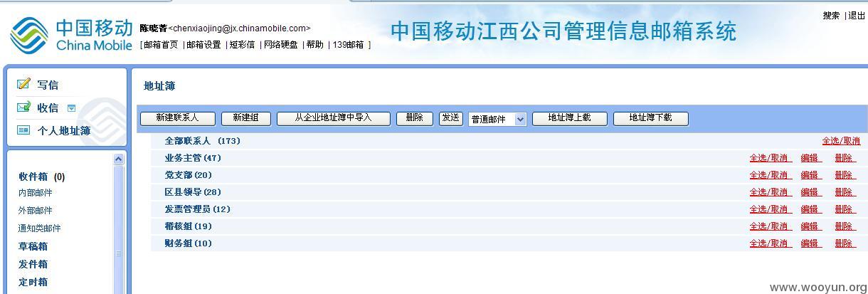This screenshot has height=294, width=868.
Task: Open the 草稿箱 folder
Action: point(33,246)
